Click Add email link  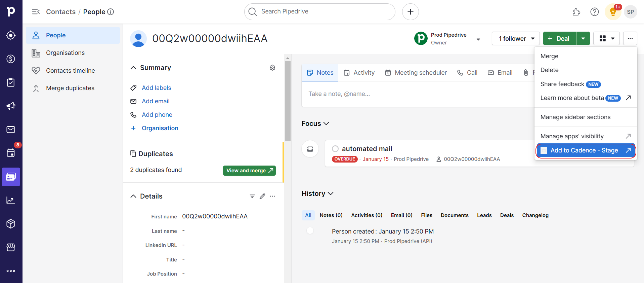coord(156,101)
